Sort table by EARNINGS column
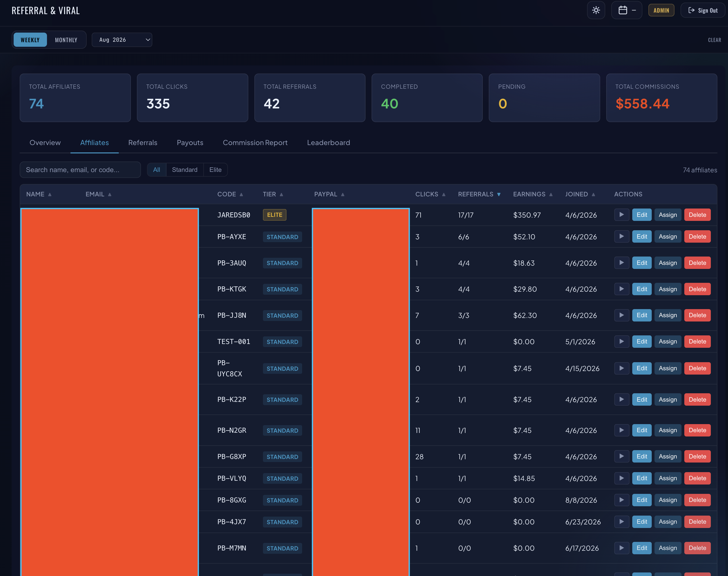728x576 pixels. [x=533, y=194]
